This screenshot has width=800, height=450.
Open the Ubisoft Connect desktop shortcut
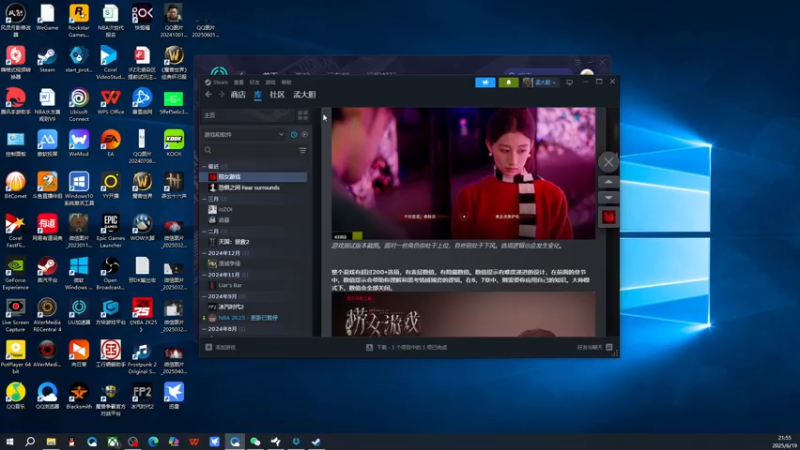coord(79,105)
